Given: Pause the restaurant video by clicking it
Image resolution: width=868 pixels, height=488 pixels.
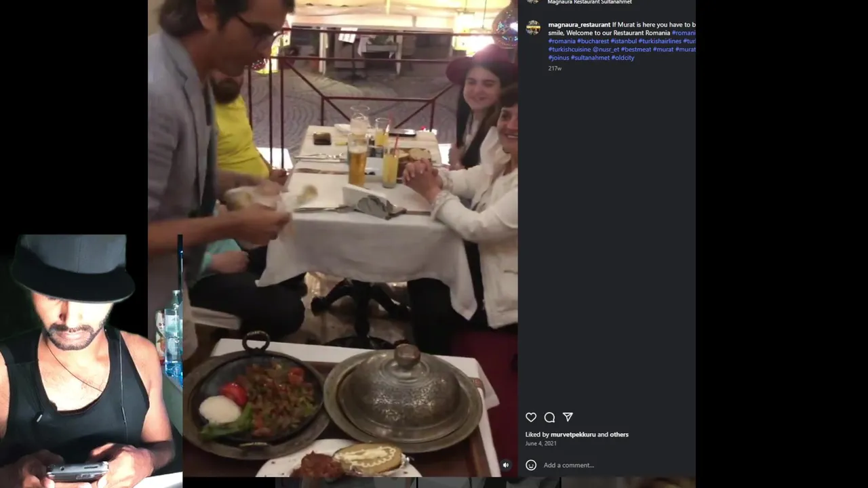Looking at the screenshot, I should pyautogui.click(x=333, y=237).
